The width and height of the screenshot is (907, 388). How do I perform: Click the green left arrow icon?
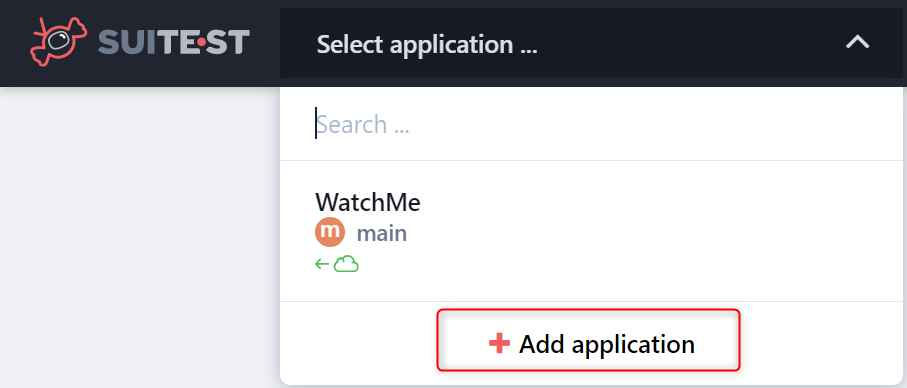click(x=322, y=265)
